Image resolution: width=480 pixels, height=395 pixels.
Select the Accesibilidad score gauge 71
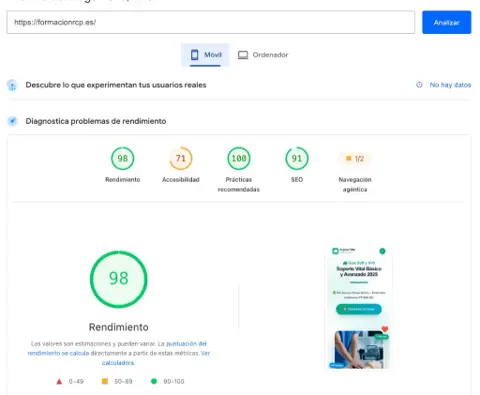coord(181,158)
